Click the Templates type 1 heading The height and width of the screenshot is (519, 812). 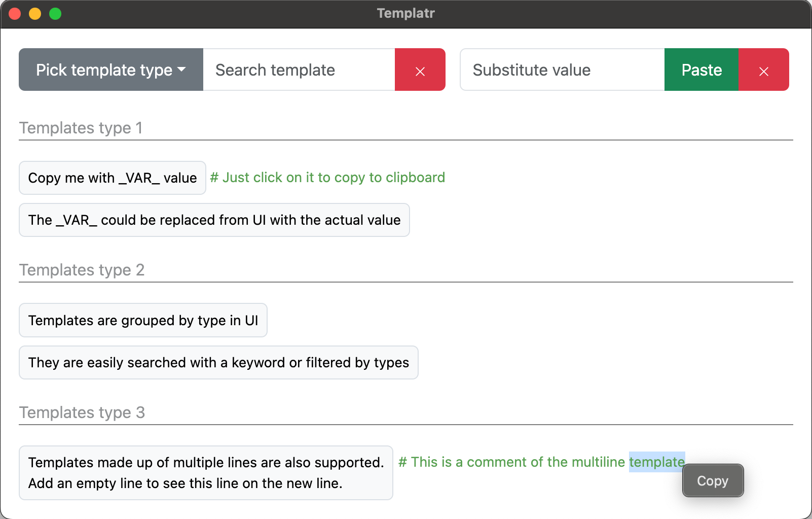[x=81, y=128]
